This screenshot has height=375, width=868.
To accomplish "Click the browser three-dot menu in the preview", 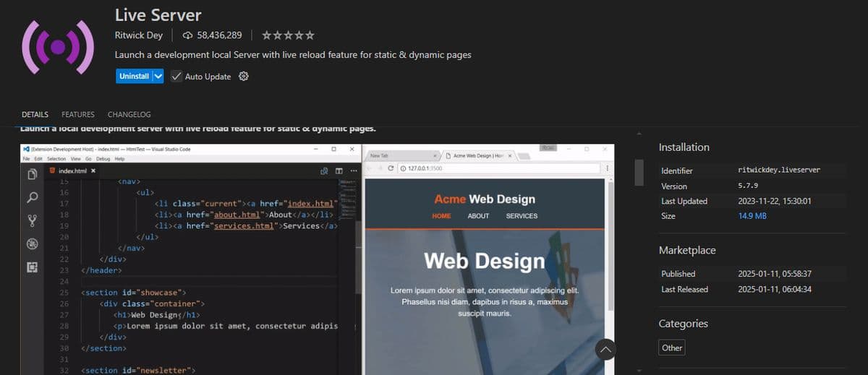I will click(x=607, y=168).
